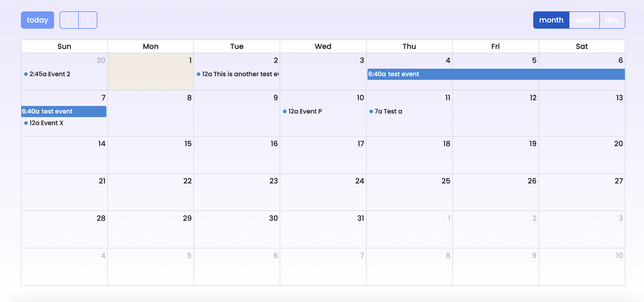Select day number 22
The width and height of the screenshot is (644, 302).
tap(187, 181)
